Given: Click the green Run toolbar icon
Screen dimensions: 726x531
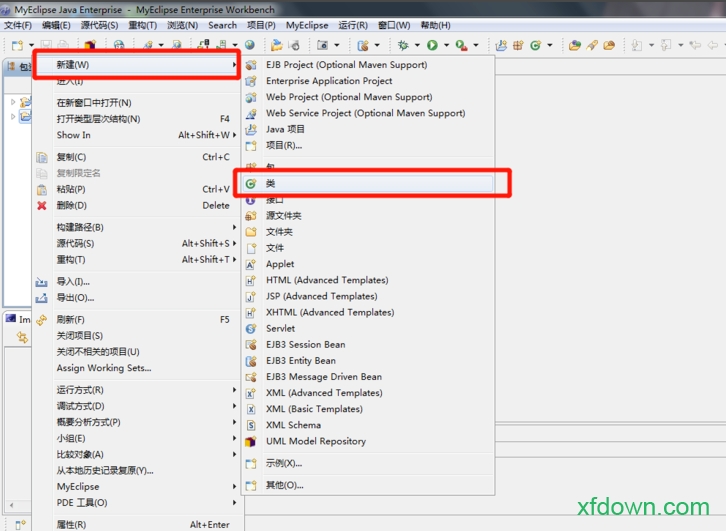Looking at the screenshot, I should tap(432, 45).
